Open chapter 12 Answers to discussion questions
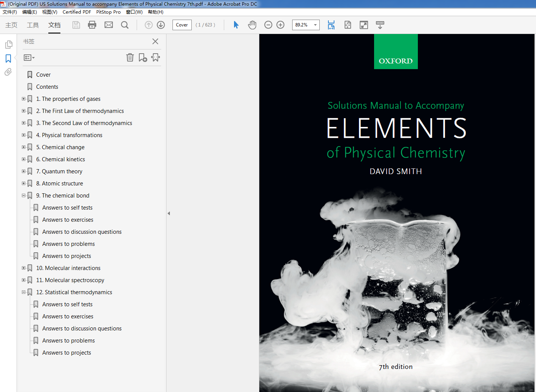536x392 pixels. pyautogui.click(x=82, y=329)
